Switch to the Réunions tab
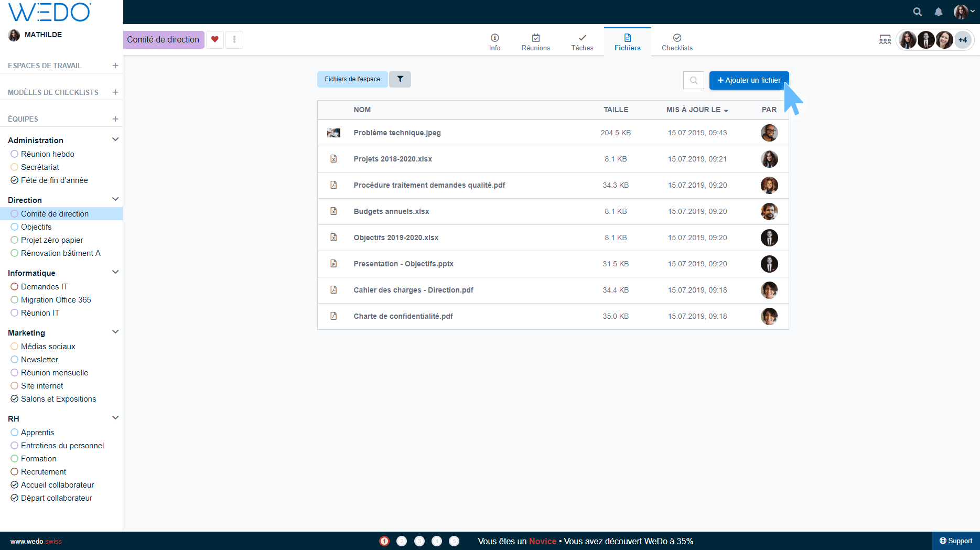Image resolution: width=980 pixels, height=550 pixels. [x=535, y=42]
